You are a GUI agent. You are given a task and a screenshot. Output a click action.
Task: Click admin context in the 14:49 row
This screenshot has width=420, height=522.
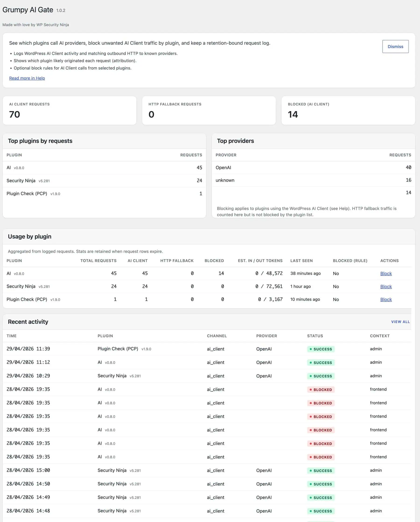[x=376, y=497]
